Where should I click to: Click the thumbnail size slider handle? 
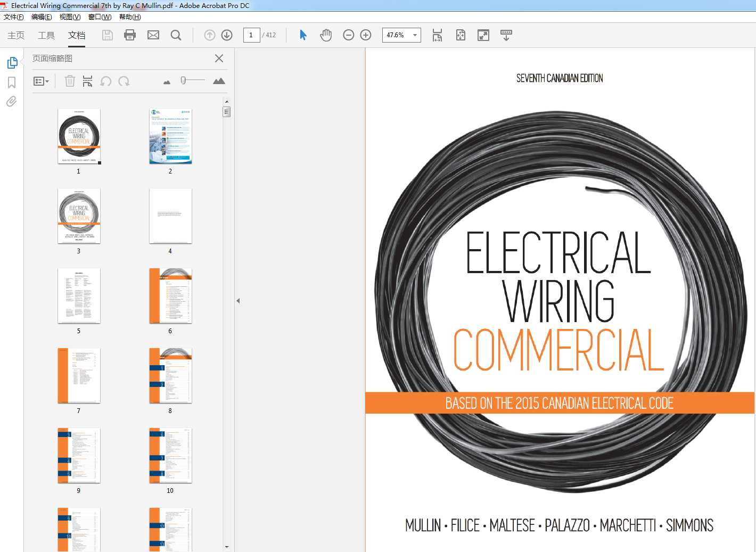tap(183, 80)
